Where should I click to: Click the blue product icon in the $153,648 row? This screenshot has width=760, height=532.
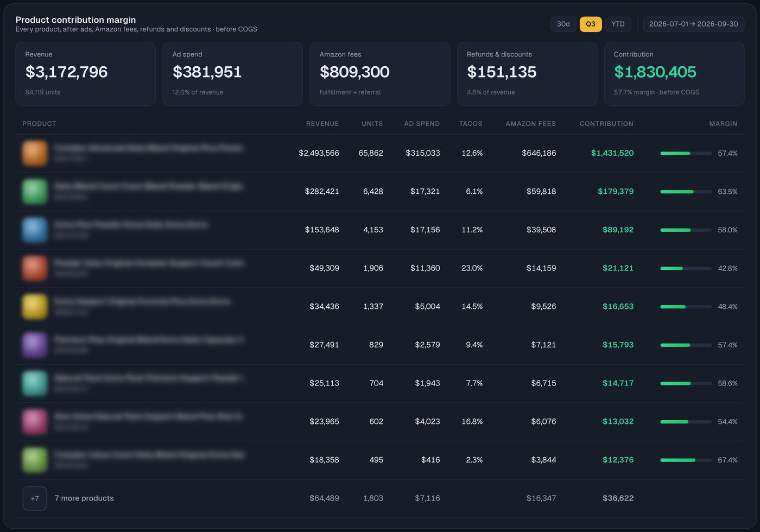click(35, 230)
